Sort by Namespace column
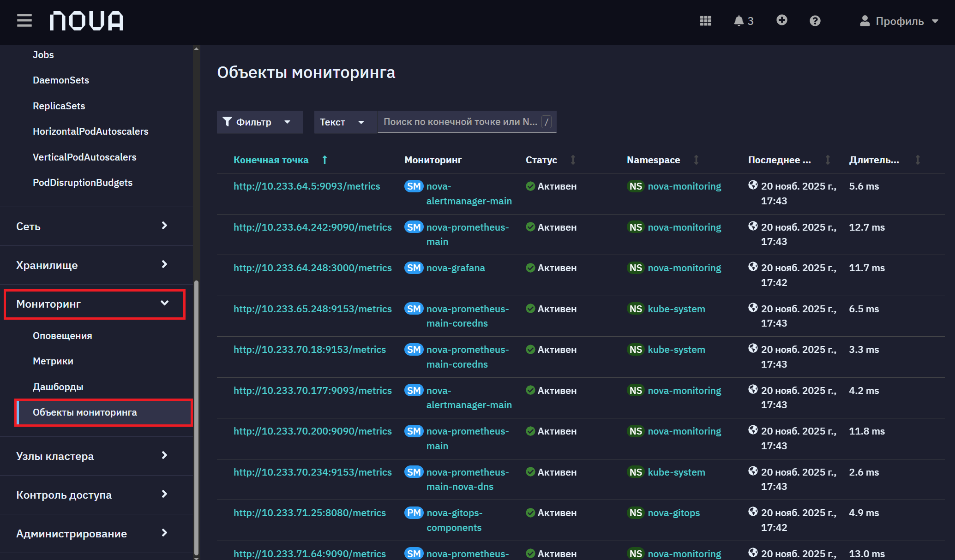This screenshot has width=955, height=560. point(696,160)
